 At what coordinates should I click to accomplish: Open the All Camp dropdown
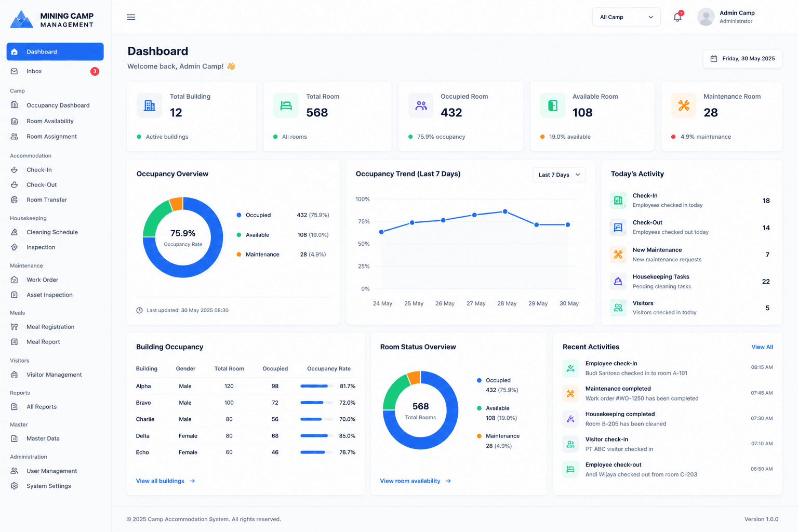click(x=626, y=17)
